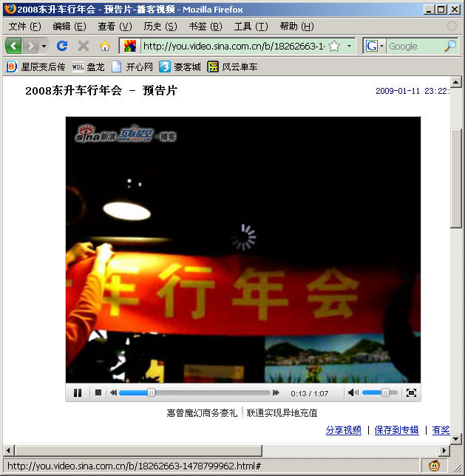Open the back/forward history dropdown arrow
This screenshot has height=476, width=465.
coord(44,47)
